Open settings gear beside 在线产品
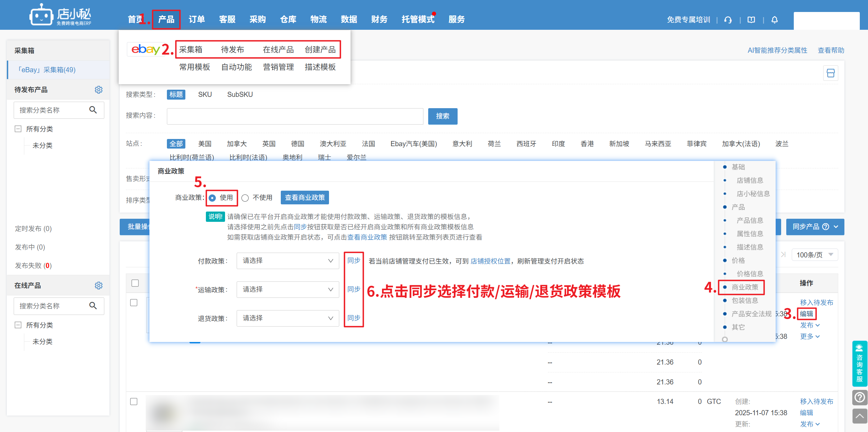This screenshot has height=432, width=868. point(98,285)
